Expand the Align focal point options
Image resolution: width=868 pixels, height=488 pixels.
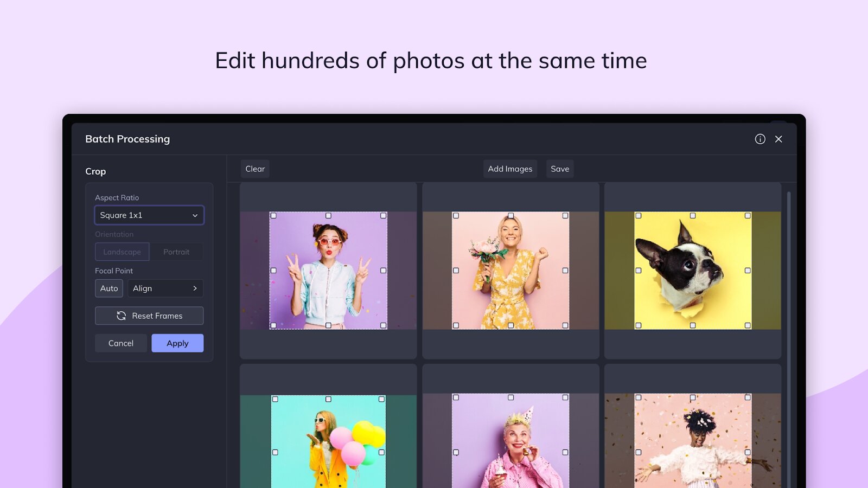165,288
